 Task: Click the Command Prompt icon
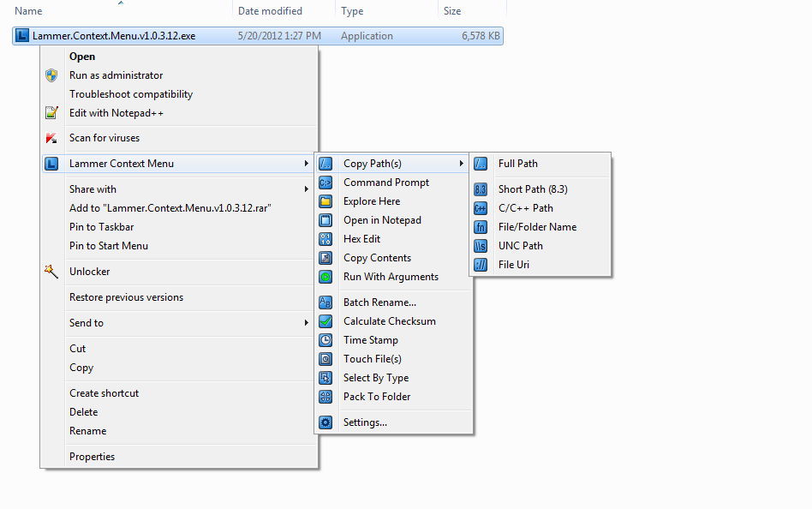point(325,183)
